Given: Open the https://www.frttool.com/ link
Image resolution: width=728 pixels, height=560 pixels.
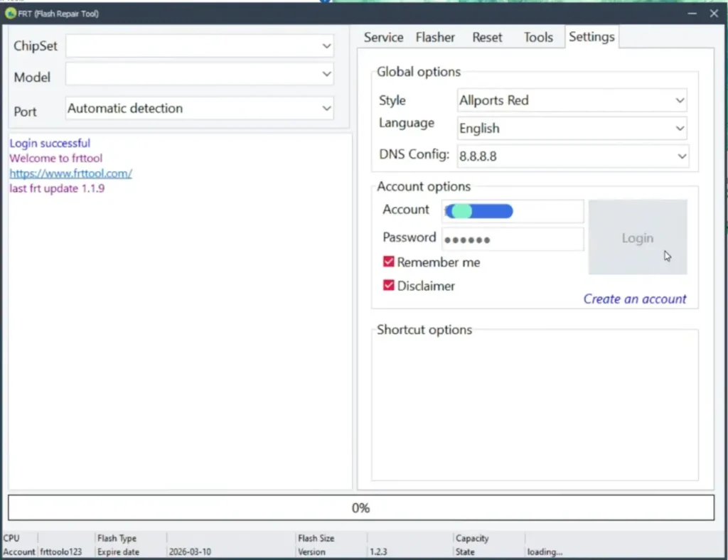Looking at the screenshot, I should pos(71,173).
